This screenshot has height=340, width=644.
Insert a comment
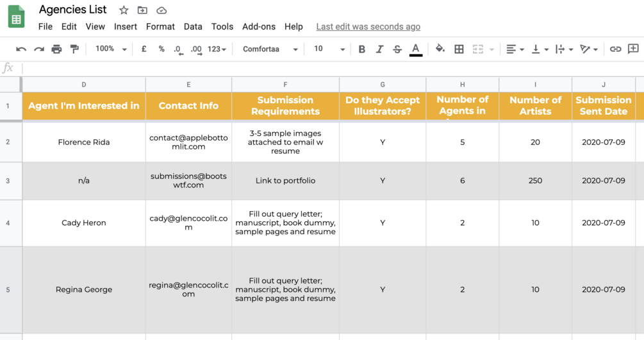633,49
